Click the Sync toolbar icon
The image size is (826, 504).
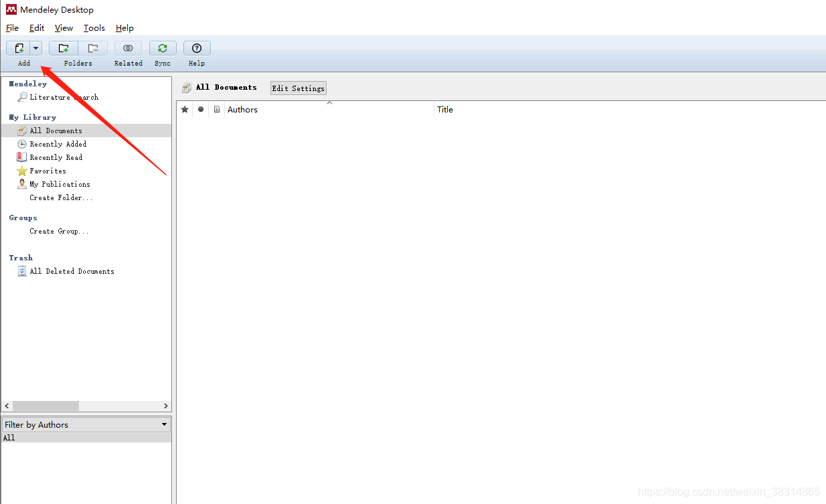click(x=163, y=48)
